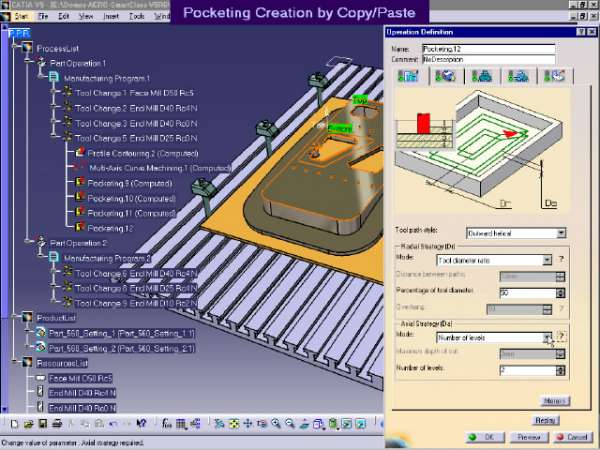Screen dimensions: 600x450
Task: Click the Cancel button
Action: coord(573,437)
